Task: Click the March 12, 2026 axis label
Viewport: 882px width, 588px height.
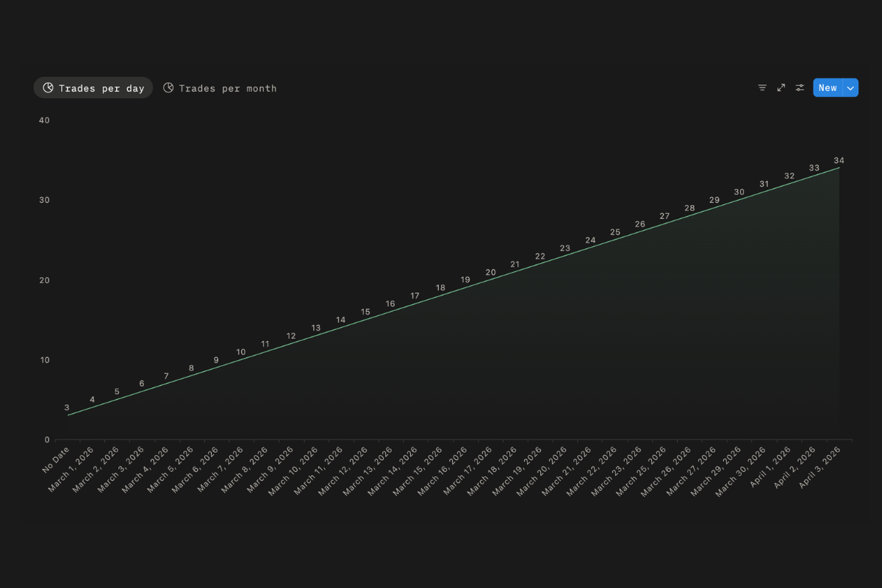Action: click(x=344, y=471)
